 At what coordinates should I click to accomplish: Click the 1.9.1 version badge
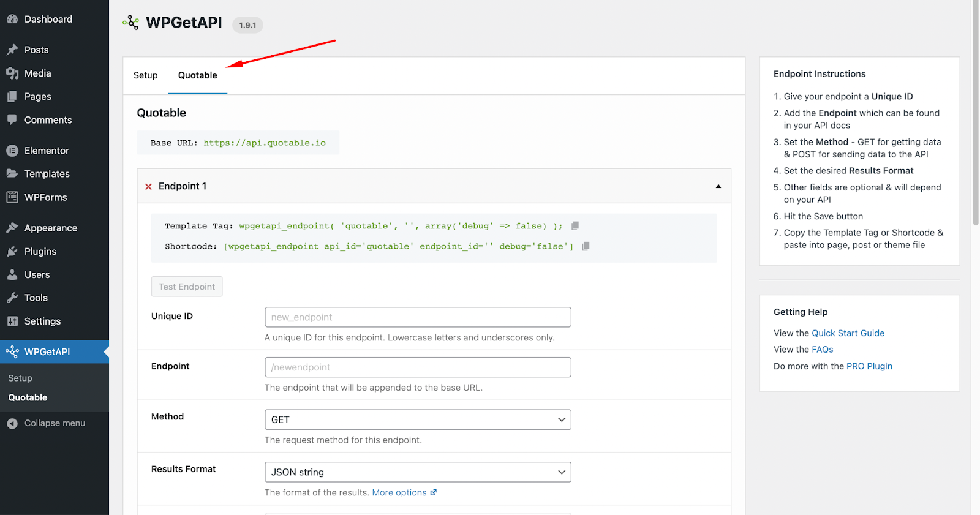247,25
